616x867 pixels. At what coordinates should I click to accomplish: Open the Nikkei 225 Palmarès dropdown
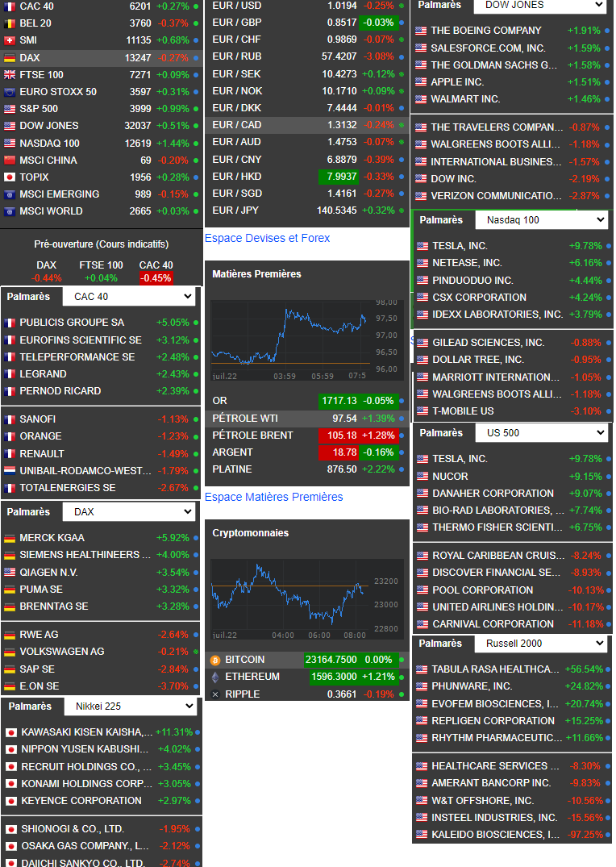(131, 707)
